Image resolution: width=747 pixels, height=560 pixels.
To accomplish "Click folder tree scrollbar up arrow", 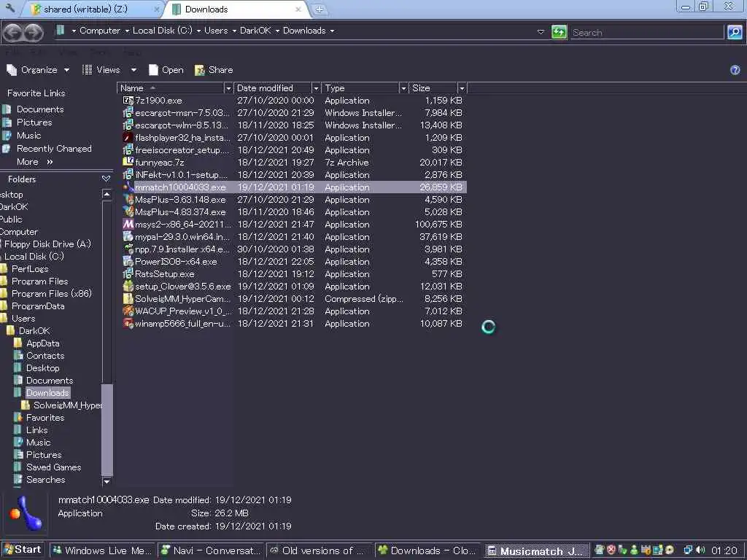I will (107, 194).
